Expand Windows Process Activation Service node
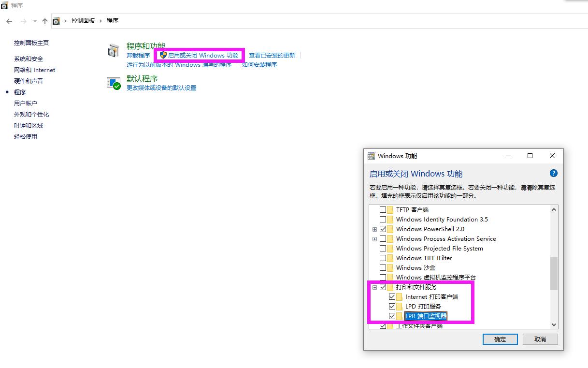The image size is (588, 368). pyautogui.click(x=374, y=239)
